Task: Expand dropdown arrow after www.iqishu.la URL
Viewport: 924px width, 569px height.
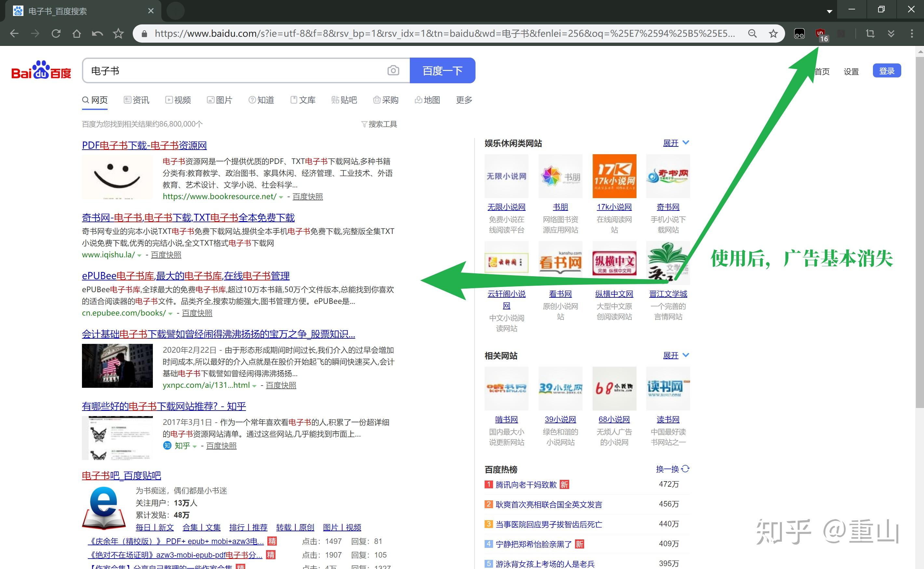Action: [139, 255]
